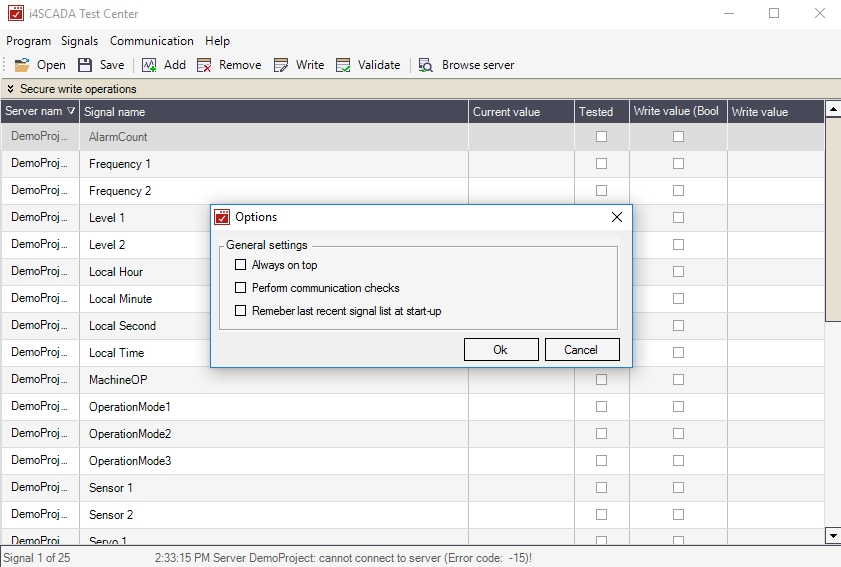
Task: Click the Server name column sort arrow
Action: [x=70, y=112]
